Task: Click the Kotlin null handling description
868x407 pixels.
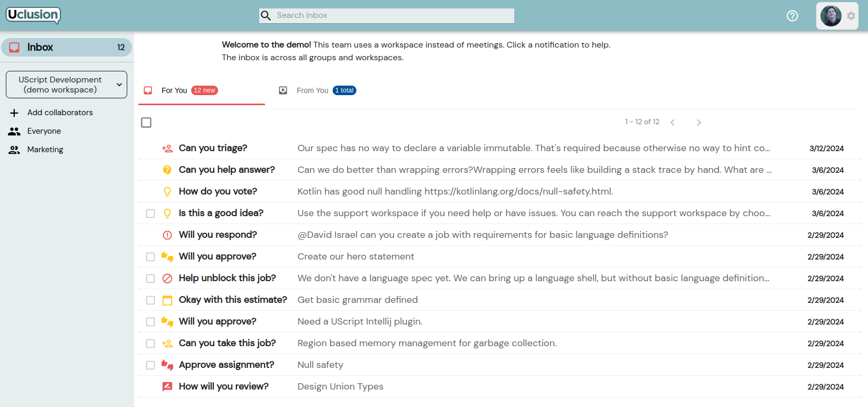Action: click(455, 192)
